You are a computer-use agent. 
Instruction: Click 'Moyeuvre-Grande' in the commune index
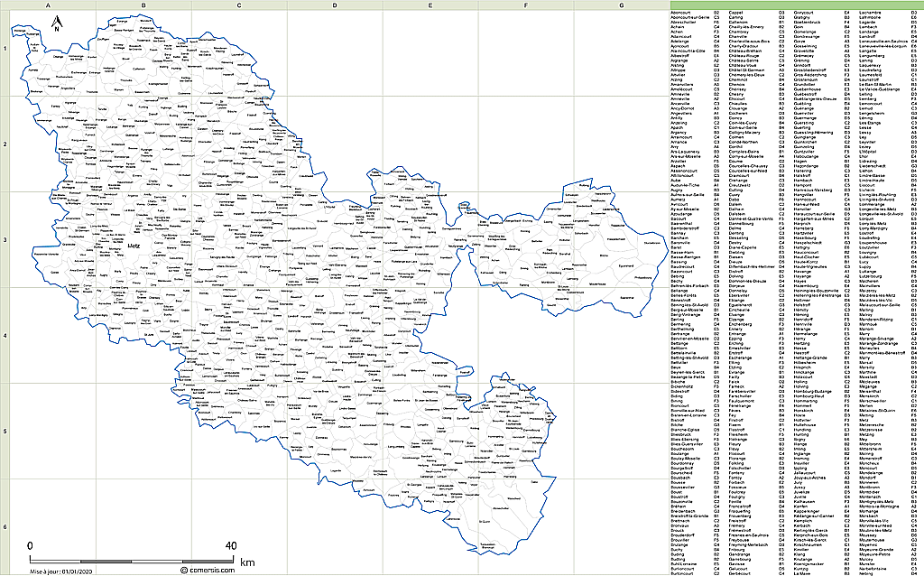coord(876,549)
